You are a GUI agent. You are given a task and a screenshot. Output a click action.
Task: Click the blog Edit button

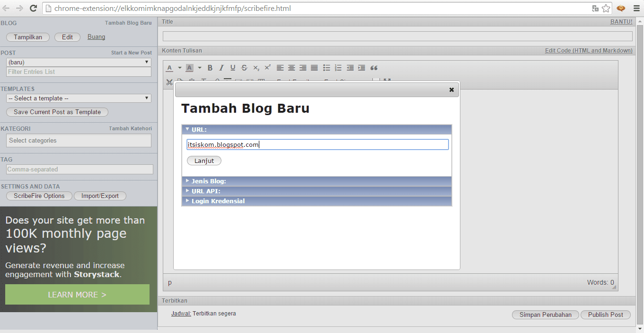[x=67, y=37]
